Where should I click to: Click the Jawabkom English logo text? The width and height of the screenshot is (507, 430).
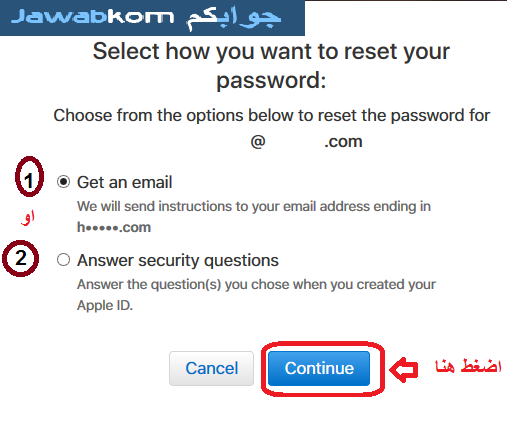click(93, 17)
